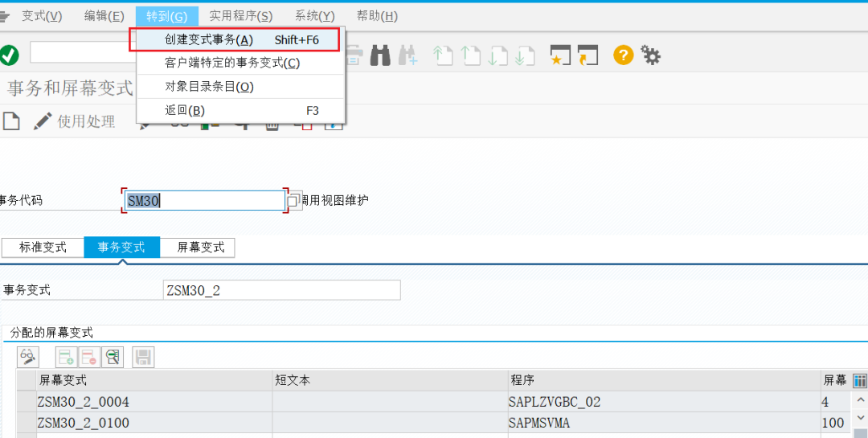Click the 程序 column header
This screenshot has height=438, width=868.
click(x=663, y=380)
